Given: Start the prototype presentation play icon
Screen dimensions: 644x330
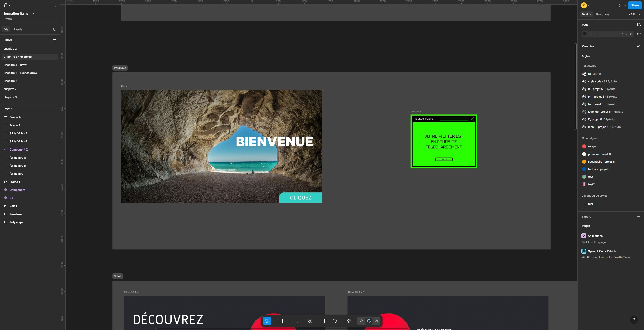Looking at the screenshot, I should pyautogui.click(x=619, y=5).
